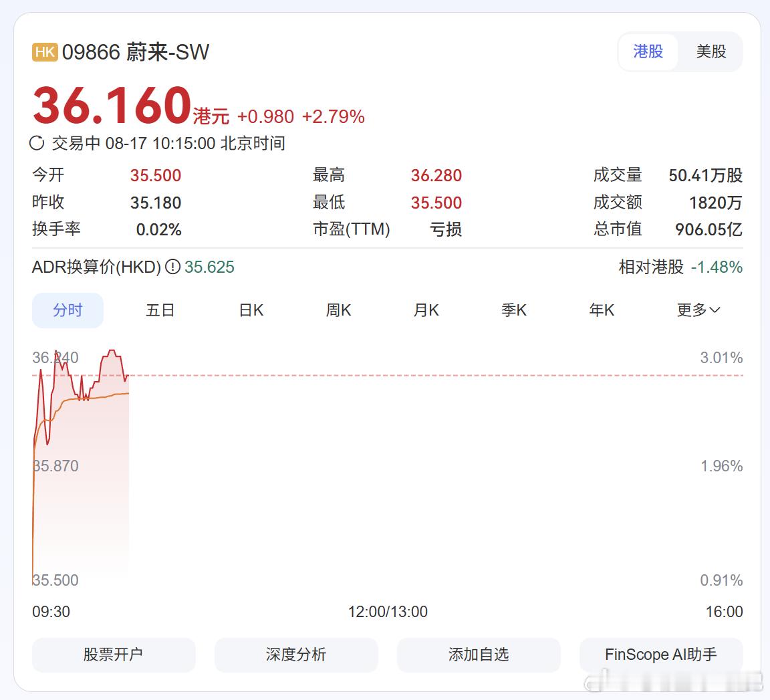Viewport: 770px width, 700px height.
Task: Open the 季K chart tab
Action: point(513,310)
